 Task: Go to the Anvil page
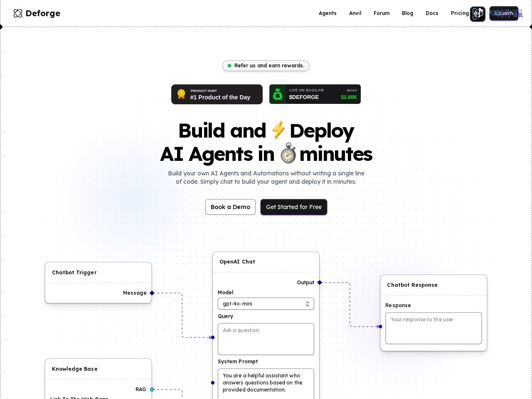(x=355, y=13)
